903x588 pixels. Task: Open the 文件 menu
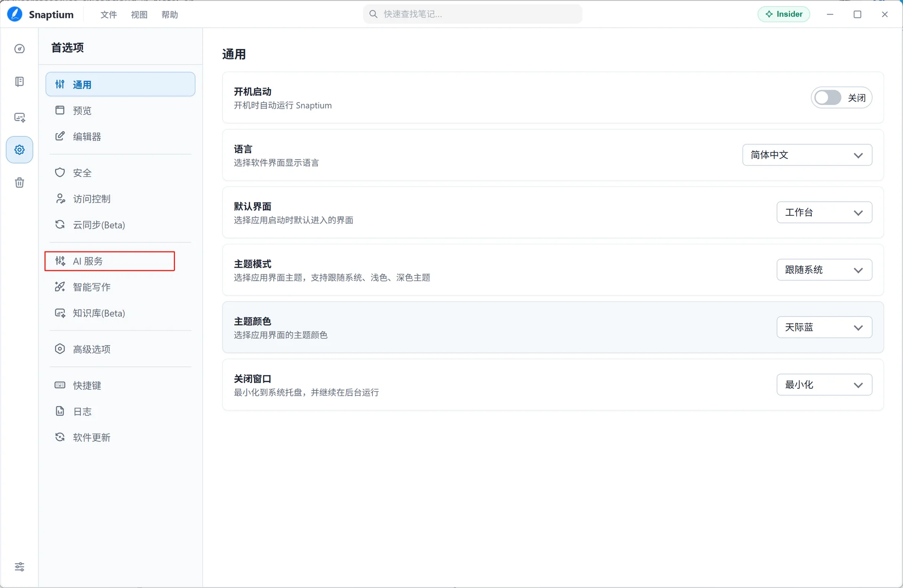coord(109,15)
